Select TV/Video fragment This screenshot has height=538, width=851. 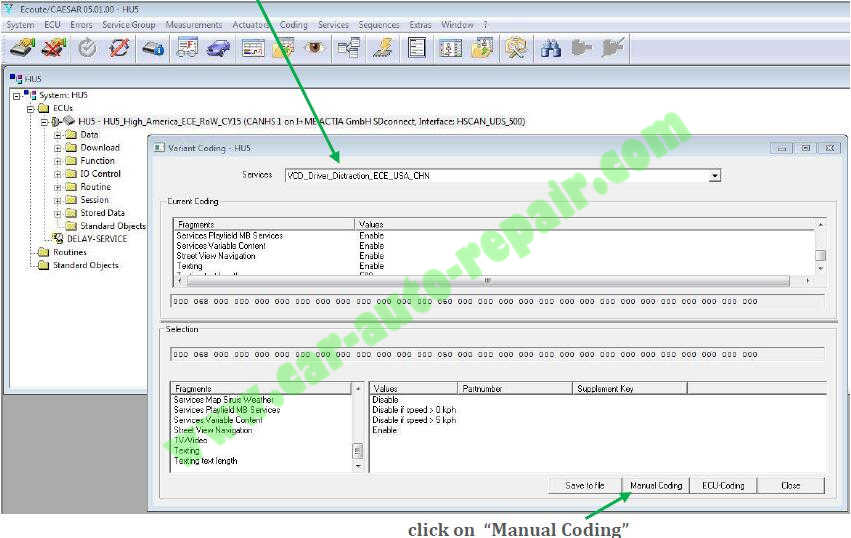point(190,440)
